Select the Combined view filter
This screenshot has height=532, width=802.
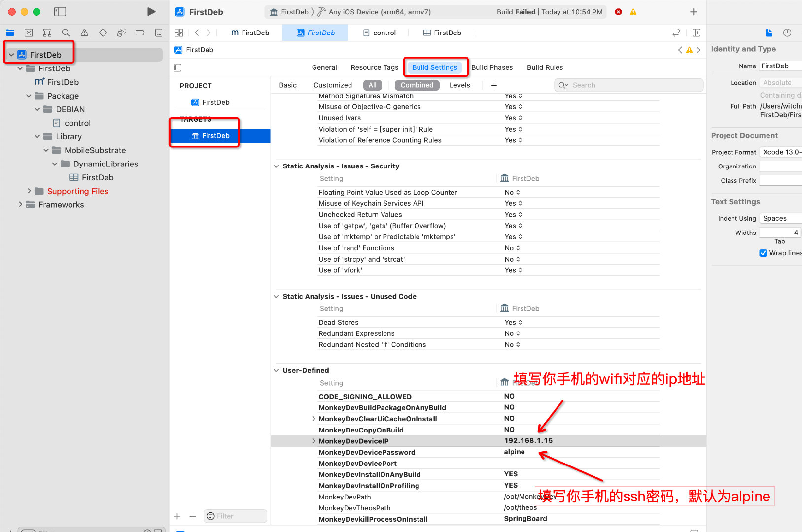pyautogui.click(x=417, y=85)
